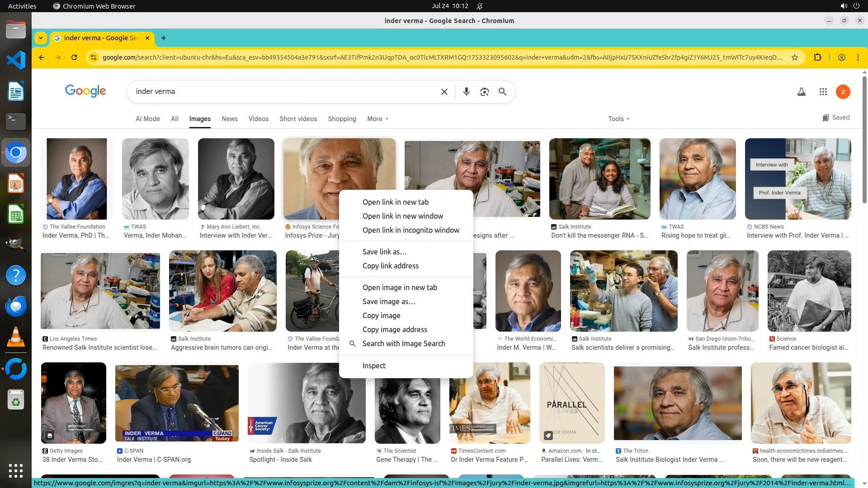Reload the page using the refresh icon
This screenshot has width=868, height=488.
coord(74,57)
